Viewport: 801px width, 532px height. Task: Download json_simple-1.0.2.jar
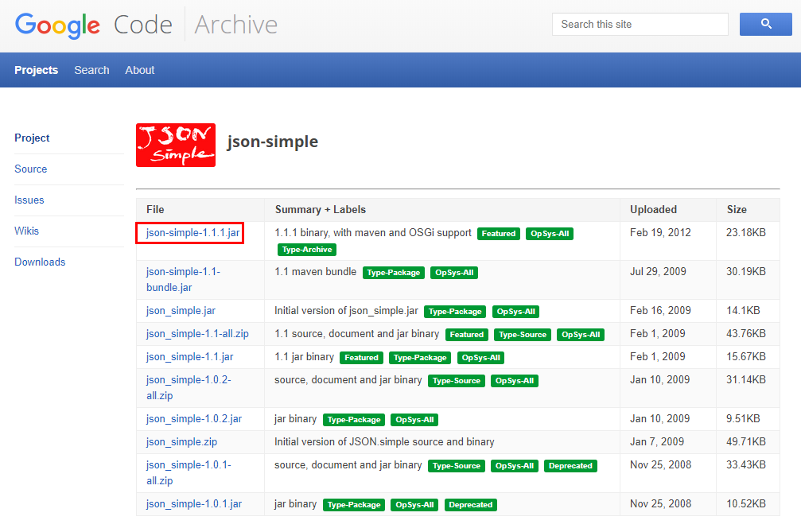[x=194, y=418]
